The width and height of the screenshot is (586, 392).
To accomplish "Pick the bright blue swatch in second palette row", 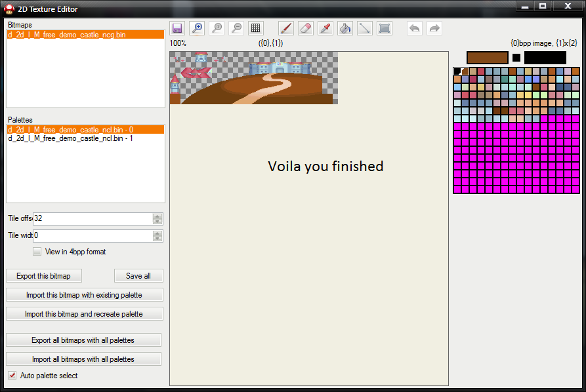I will coord(528,79).
